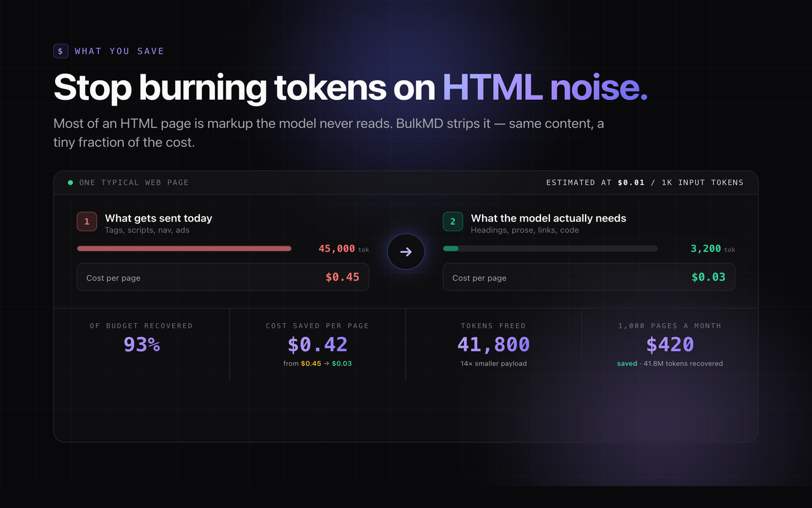This screenshot has width=812, height=508.
Task: Click the 'OF BUDGET RECOVERED' label
Action: (141, 326)
